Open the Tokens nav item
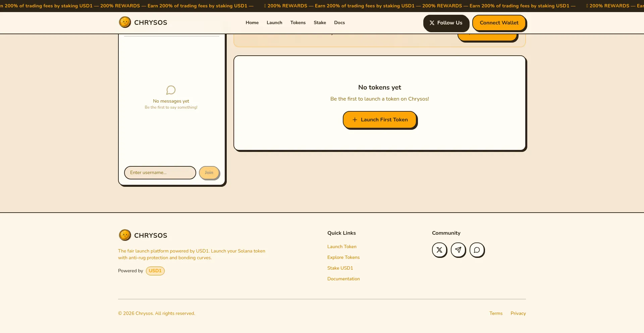Screen dimensions: 644x333 [x=298, y=23]
